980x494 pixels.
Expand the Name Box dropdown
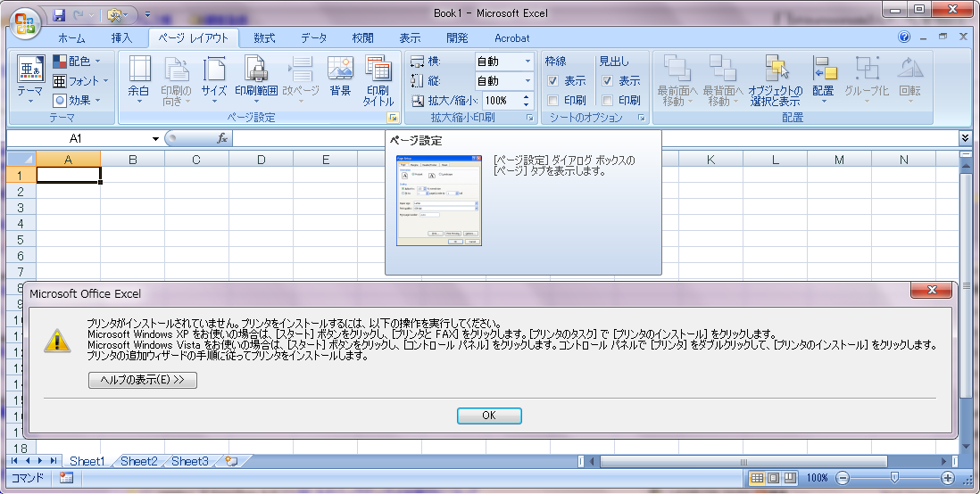[155, 138]
